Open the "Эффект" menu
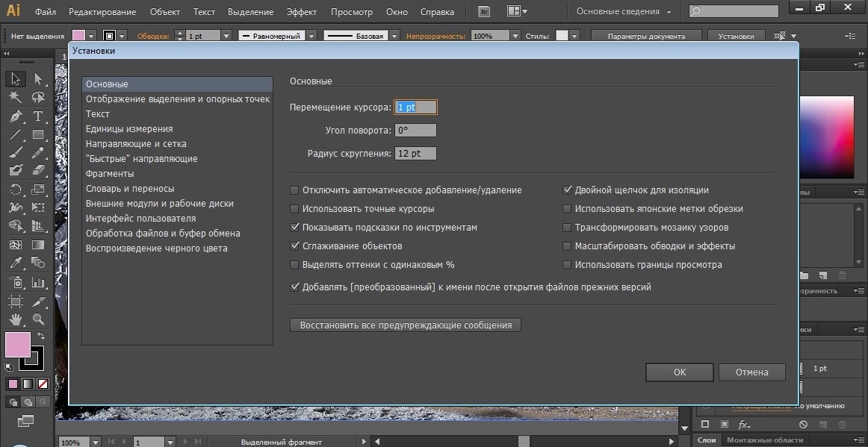This screenshot has height=447, width=868. pos(302,12)
